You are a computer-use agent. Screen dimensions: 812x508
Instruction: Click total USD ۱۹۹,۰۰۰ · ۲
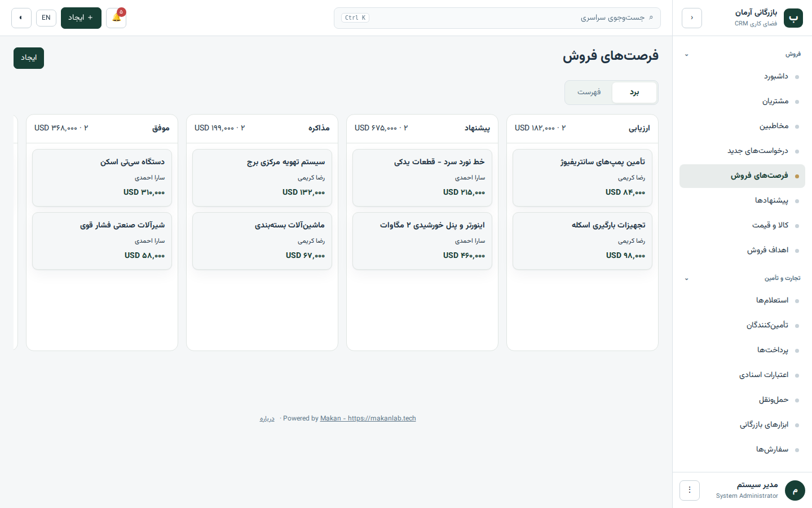220,128
